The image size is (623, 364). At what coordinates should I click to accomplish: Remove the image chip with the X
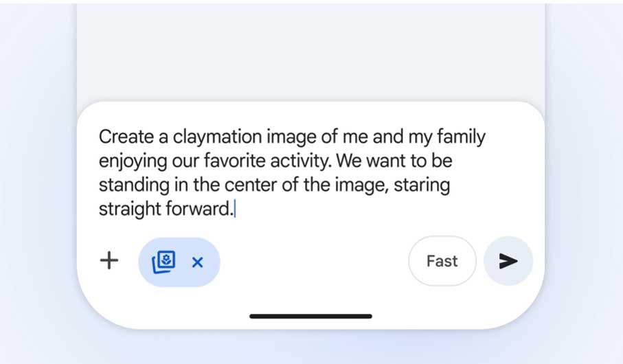(x=198, y=262)
